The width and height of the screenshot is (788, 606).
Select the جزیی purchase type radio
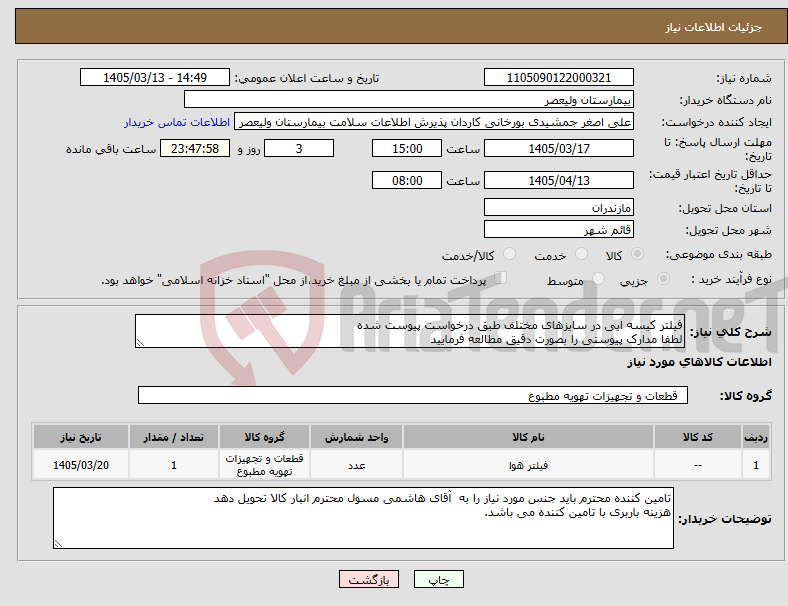point(663,279)
